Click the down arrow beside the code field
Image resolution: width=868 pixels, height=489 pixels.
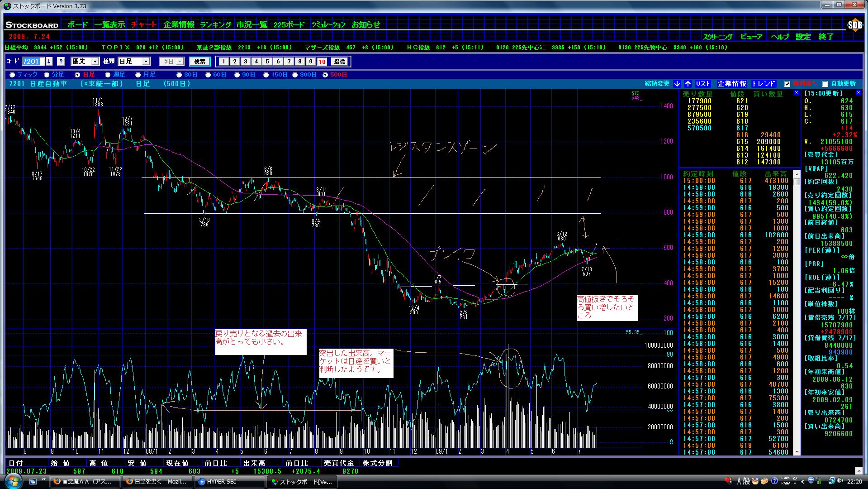coord(49,62)
